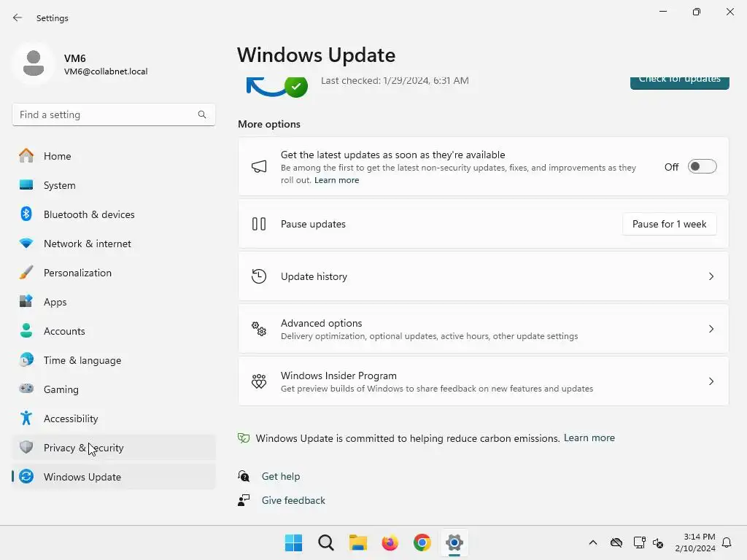Select Time & language label in sidebar
This screenshot has width=747, height=560.
[x=82, y=360]
